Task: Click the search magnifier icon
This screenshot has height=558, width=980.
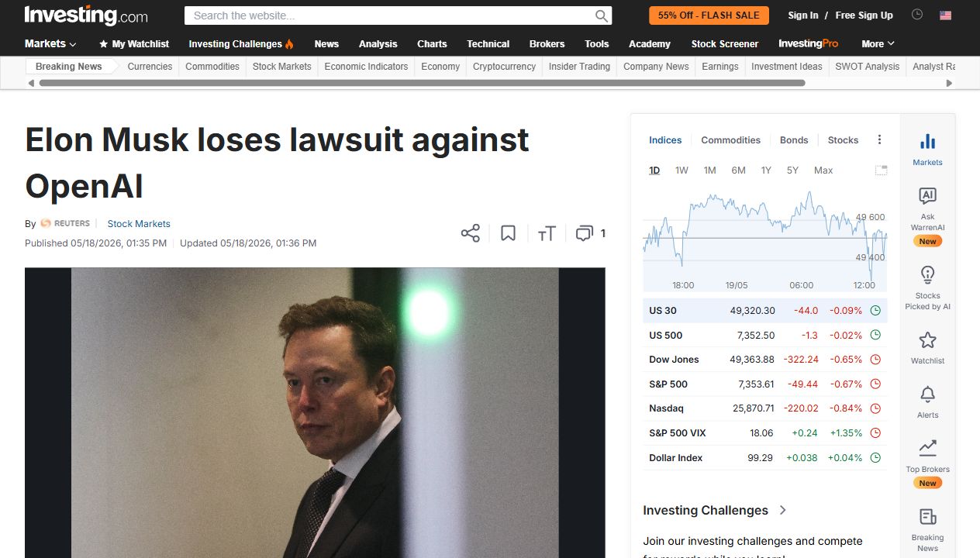Action: coord(602,15)
